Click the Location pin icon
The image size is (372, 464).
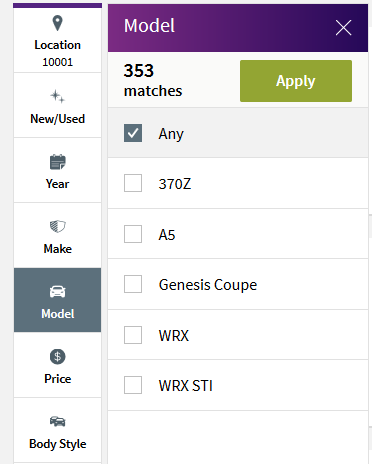click(57, 23)
